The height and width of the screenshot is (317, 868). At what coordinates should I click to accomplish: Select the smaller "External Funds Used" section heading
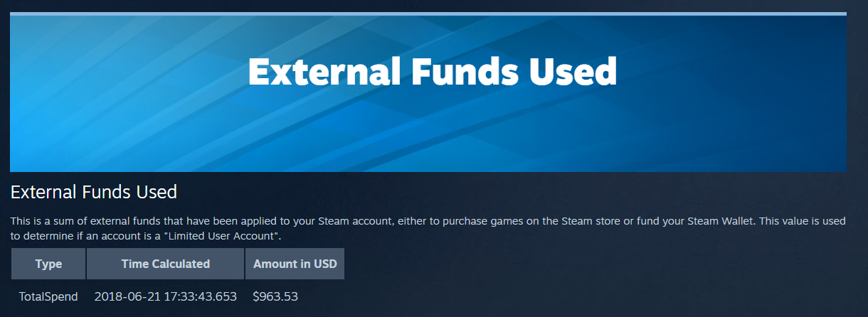(93, 191)
